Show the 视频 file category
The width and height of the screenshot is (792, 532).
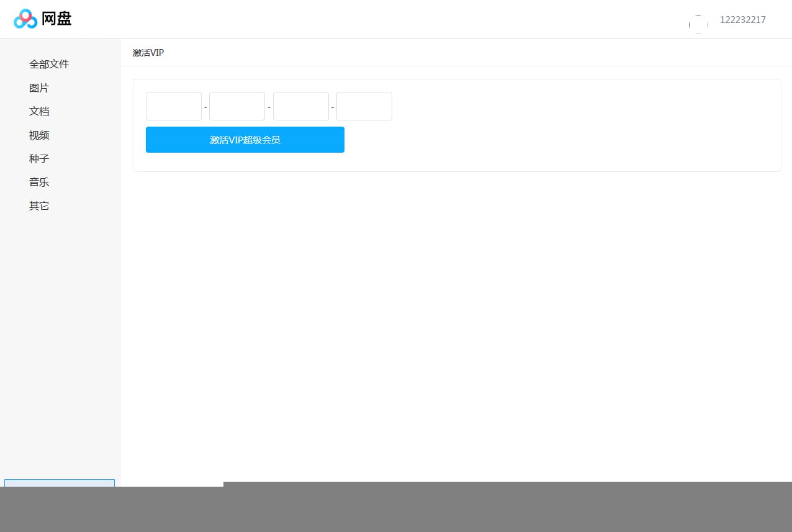click(x=39, y=135)
